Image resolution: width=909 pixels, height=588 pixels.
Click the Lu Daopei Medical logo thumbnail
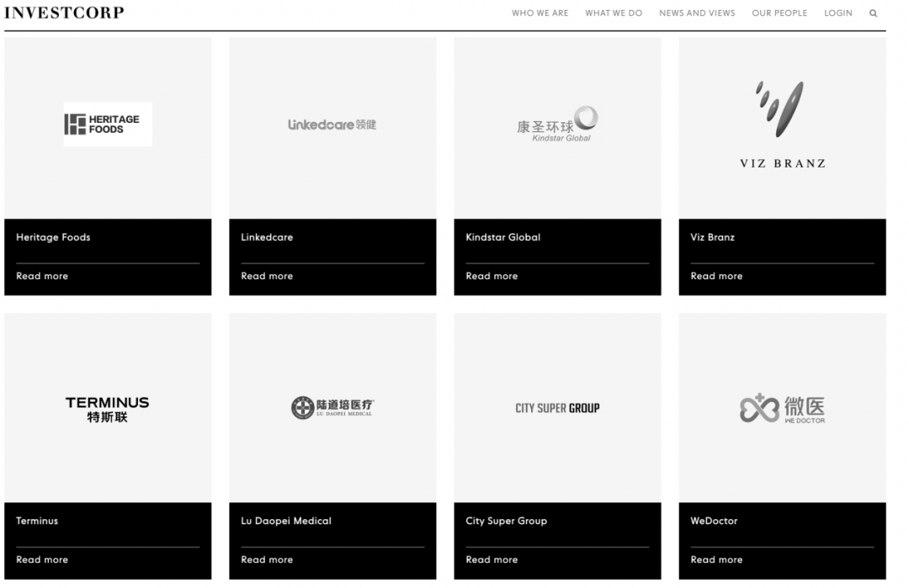click(332, 407)
